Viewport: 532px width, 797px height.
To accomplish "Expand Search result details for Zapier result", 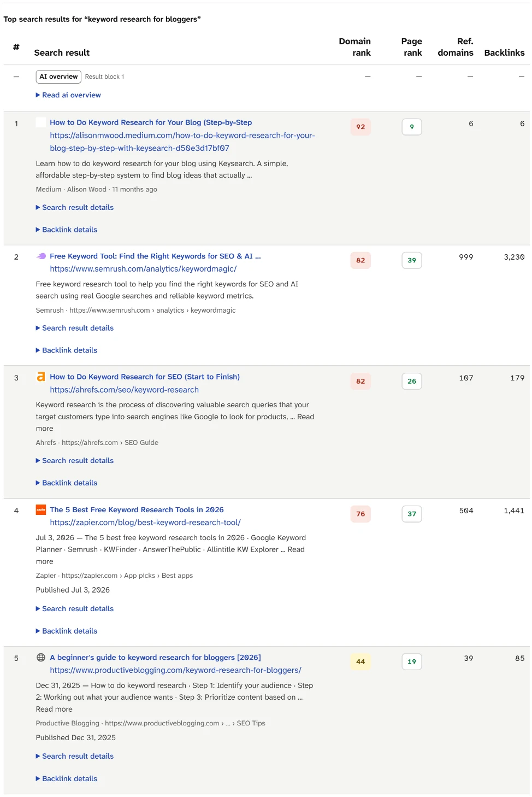I will (x=75, y=609).
